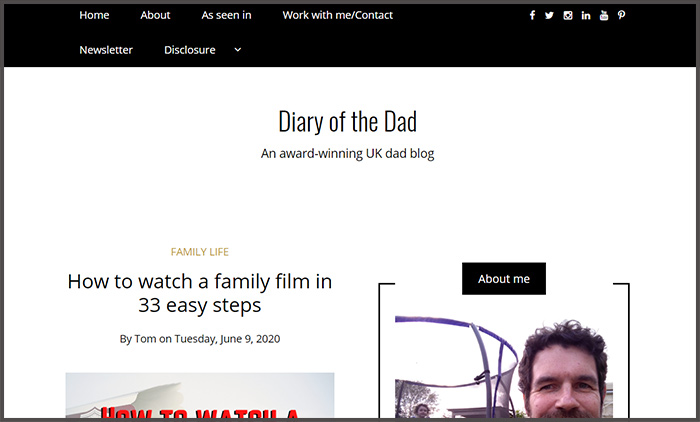Click the Diary of the Dad title
The image size is (700, 422).
click(347, 121)
